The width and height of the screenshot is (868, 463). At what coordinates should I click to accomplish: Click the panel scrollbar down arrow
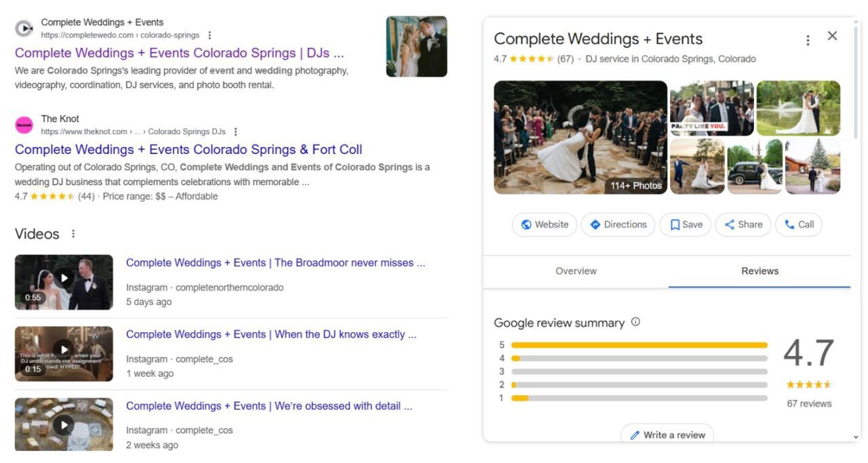pyautogui.click(x=855, y=437)
